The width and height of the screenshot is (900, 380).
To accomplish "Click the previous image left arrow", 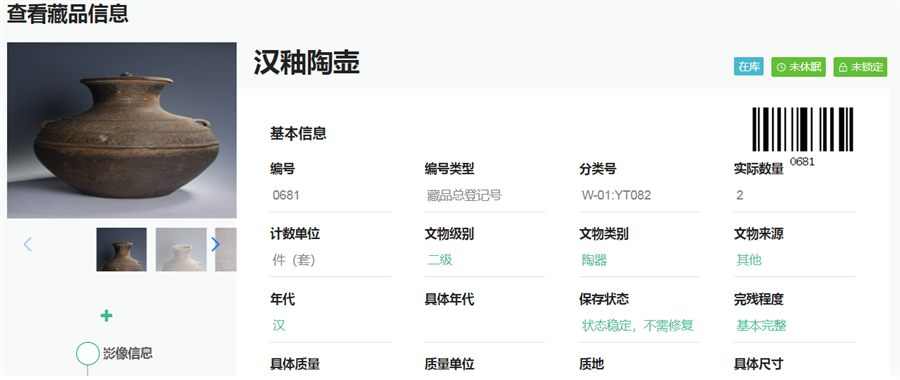I will click(28, 245).
